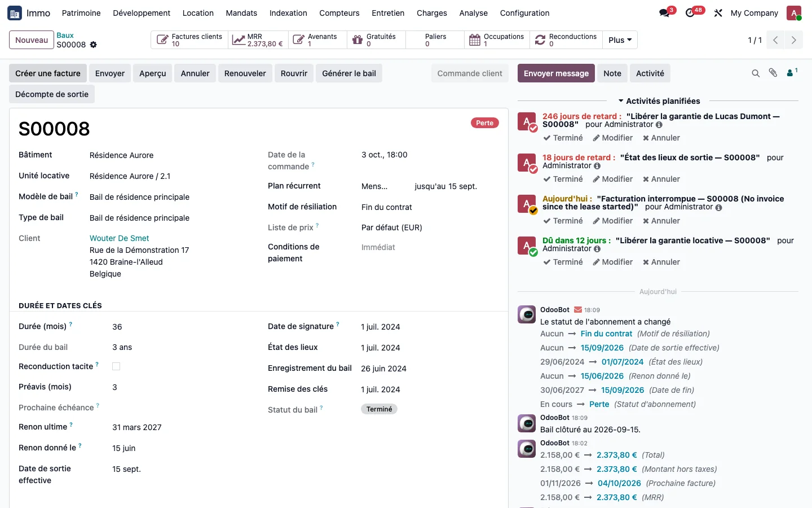Go to next record arrow
Screen dimensions: 812x508
[x=793, y=40]
